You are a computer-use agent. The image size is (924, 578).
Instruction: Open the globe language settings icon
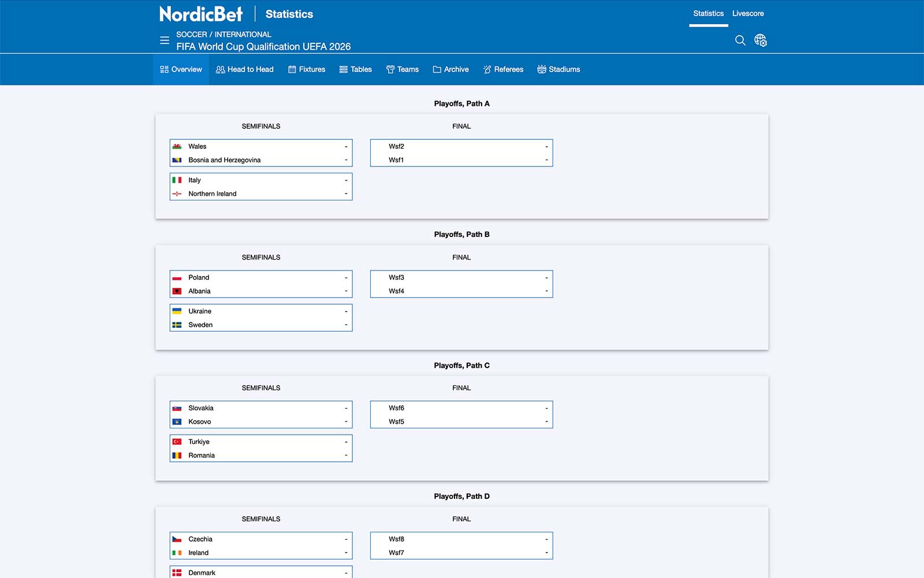point(761,40)
